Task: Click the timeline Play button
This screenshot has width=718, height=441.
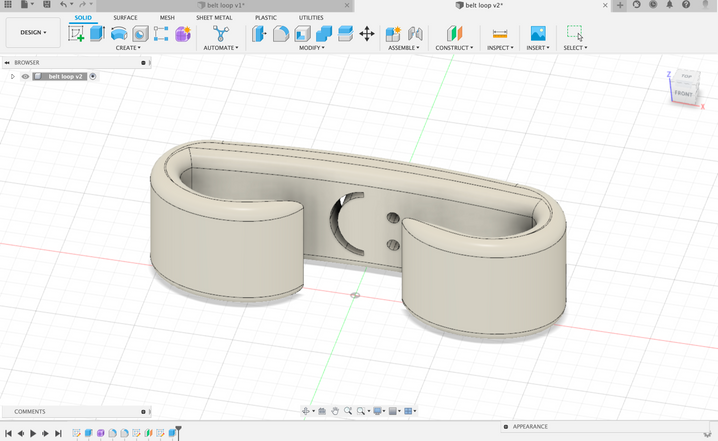Action: click(x=33, y=433)
